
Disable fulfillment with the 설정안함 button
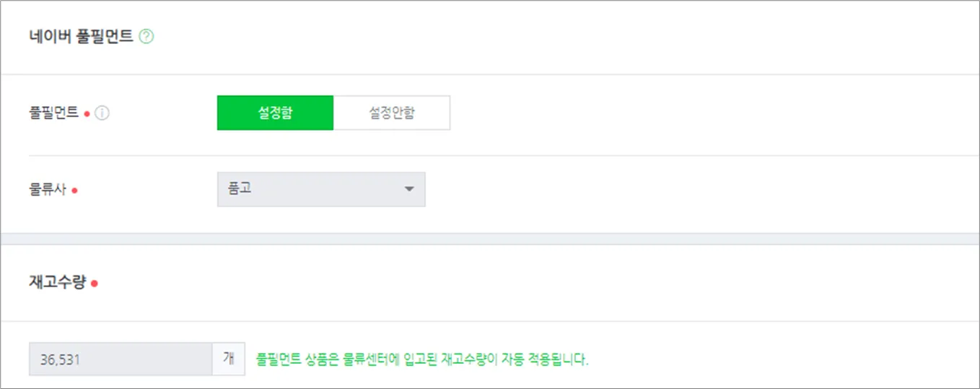(x=392, y=113)
